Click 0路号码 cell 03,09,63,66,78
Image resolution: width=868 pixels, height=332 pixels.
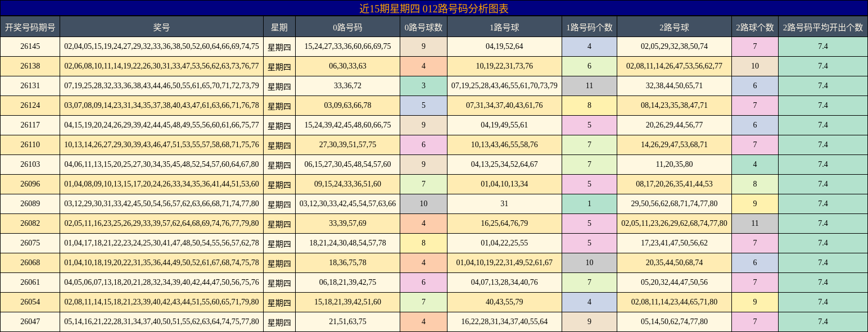(x=347, y=106)
